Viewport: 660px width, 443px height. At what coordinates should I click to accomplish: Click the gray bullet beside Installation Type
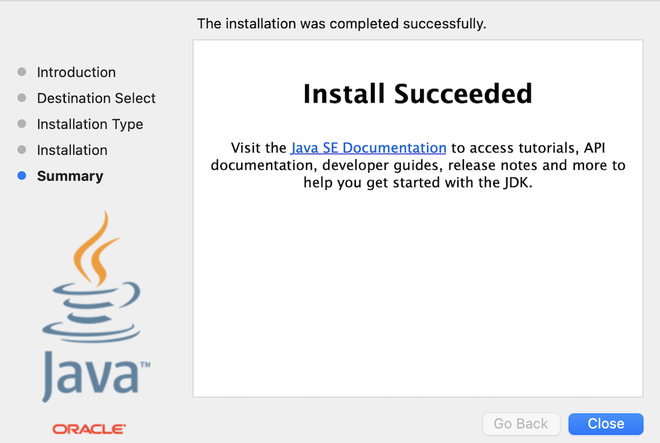point(22,124)
